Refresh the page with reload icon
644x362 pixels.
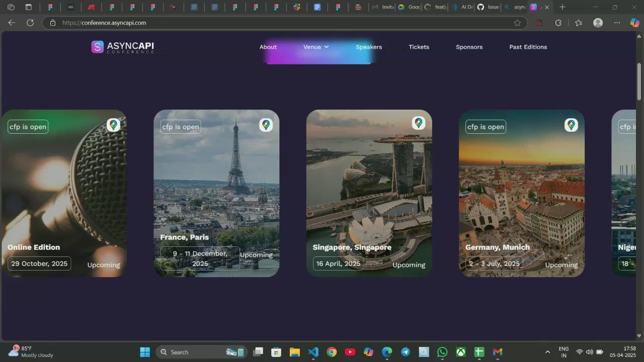coord(30,23)
